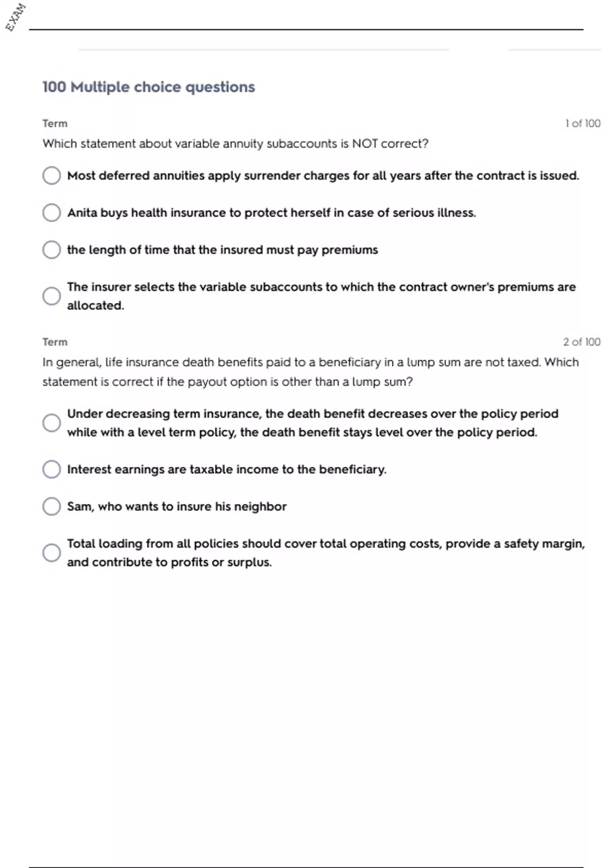Choose radio button for length of time premiums
Viewport: 613px width, 868px height.
52,250
